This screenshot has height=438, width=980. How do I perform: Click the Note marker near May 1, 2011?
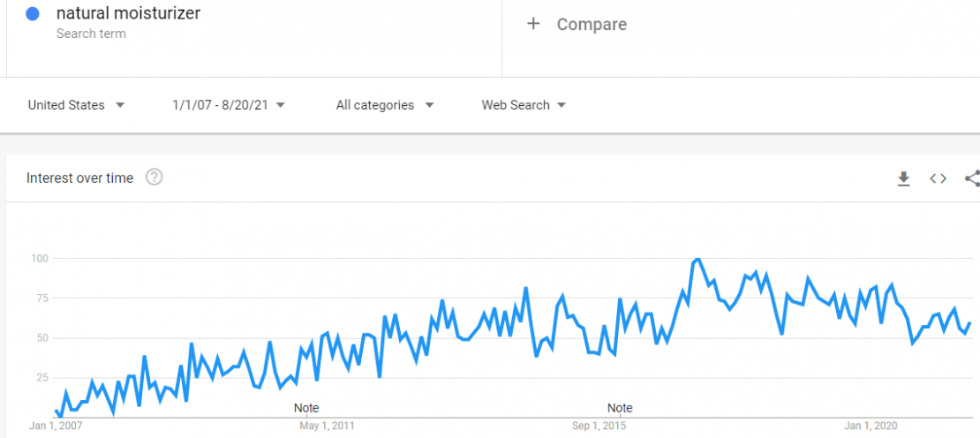(306, 408)
